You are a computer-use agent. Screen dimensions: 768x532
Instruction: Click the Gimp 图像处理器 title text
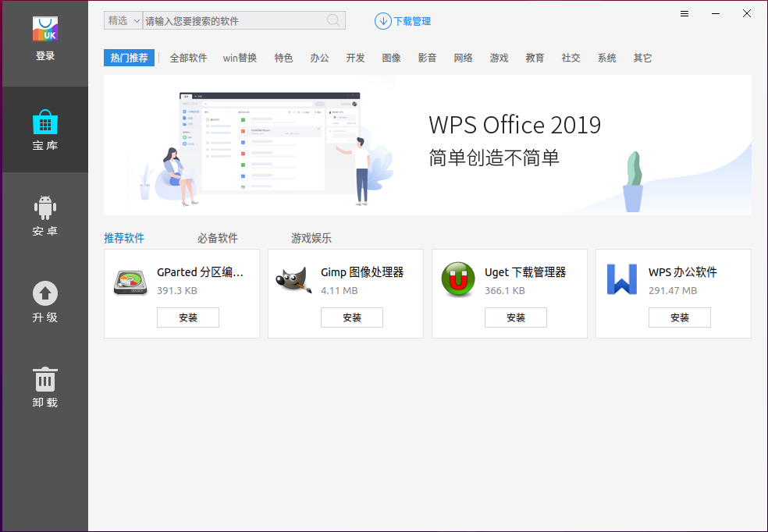pyautogui.click(x=362, y=272)
